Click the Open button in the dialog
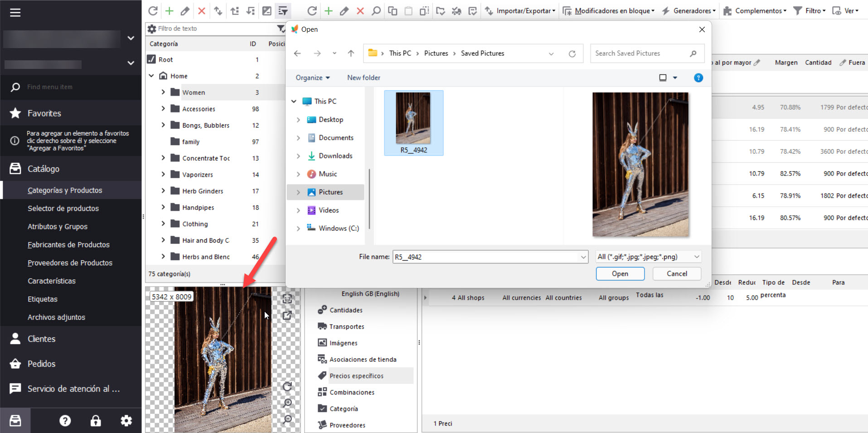The height and width of the screenshot is (433, 868). pos(620,274)
